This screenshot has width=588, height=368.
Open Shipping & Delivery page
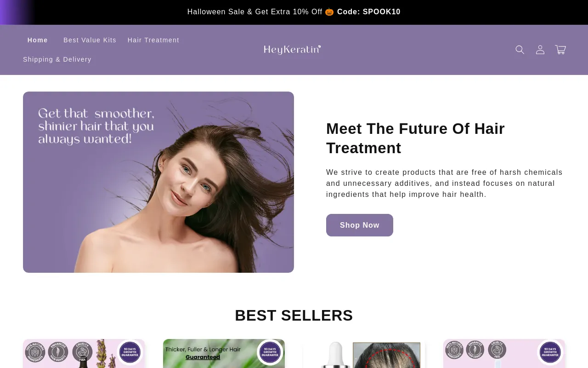coord(57,59)
